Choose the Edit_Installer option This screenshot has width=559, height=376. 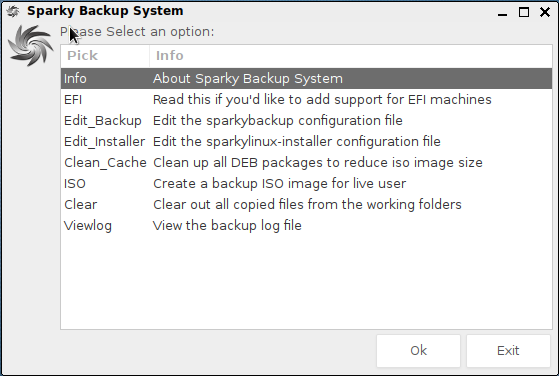[306, 141]
